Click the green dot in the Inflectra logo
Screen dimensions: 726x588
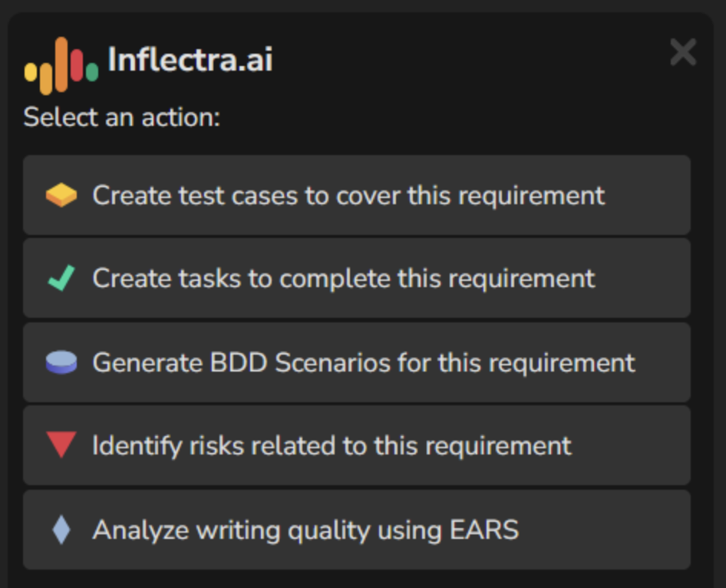tap(92, 72)
